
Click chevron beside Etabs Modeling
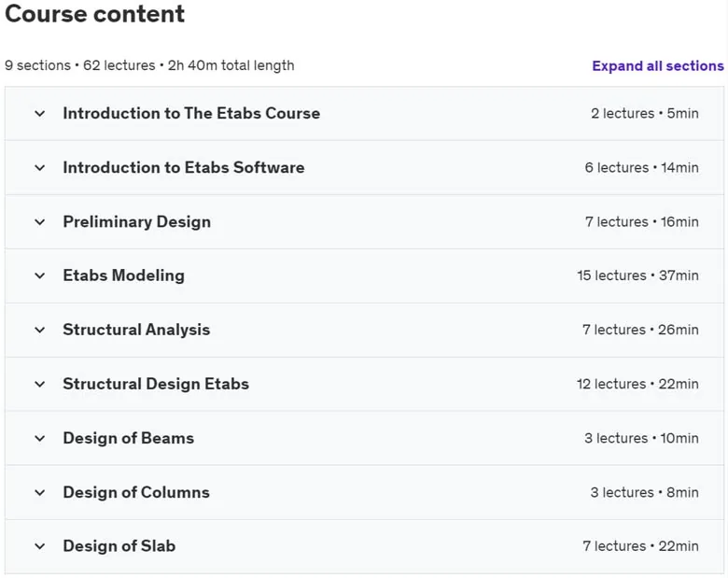point(40,275)
